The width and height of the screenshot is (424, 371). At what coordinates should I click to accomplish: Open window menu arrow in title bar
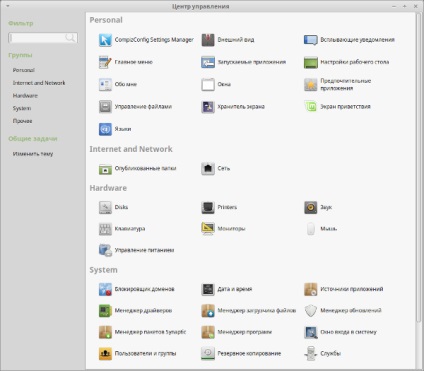tap(8, 6)
